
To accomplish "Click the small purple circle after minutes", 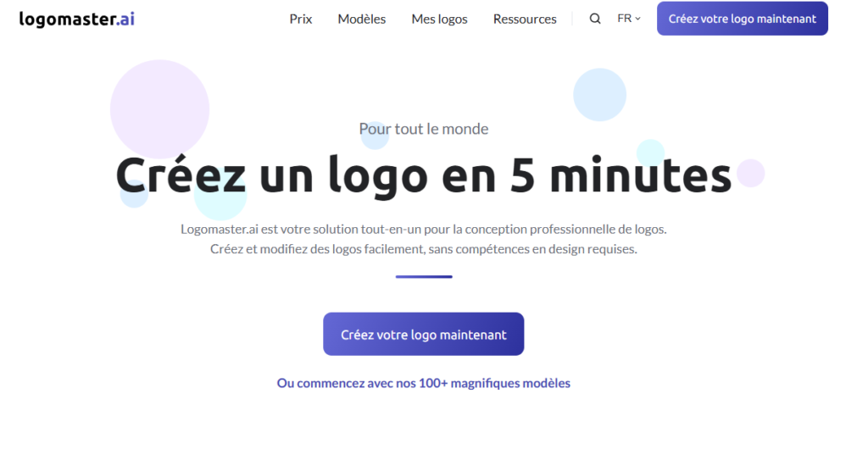I will [751, 173].
